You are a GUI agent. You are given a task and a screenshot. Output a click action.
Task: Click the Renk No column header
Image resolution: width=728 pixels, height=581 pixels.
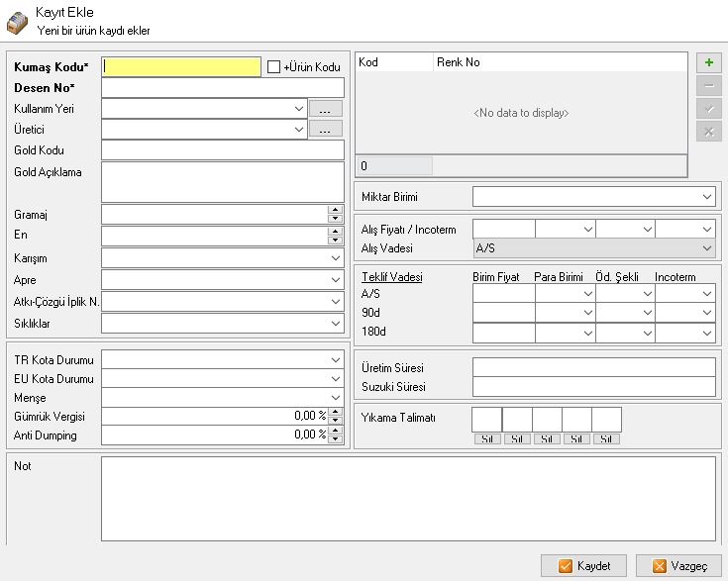pos(560,62)
